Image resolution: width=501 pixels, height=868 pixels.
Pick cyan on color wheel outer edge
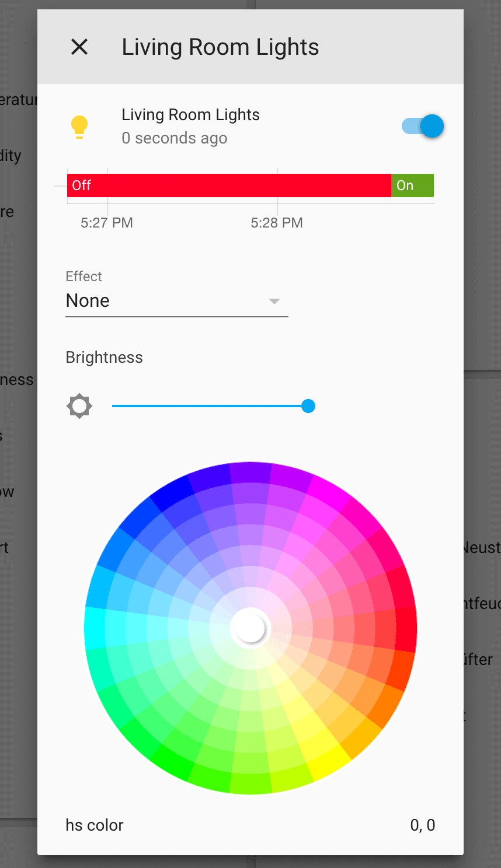(95, 627)
